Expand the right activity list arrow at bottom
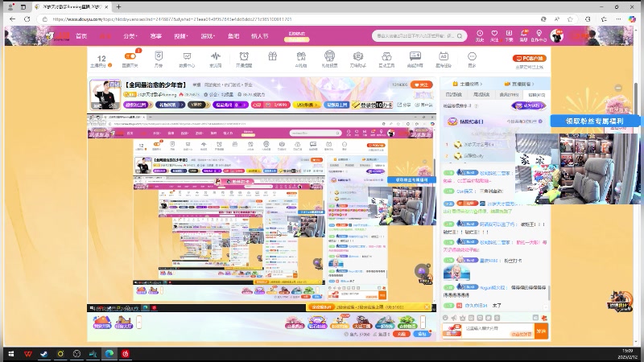The height and width of the screenshot is (362, 644). [x=423, y=323]
